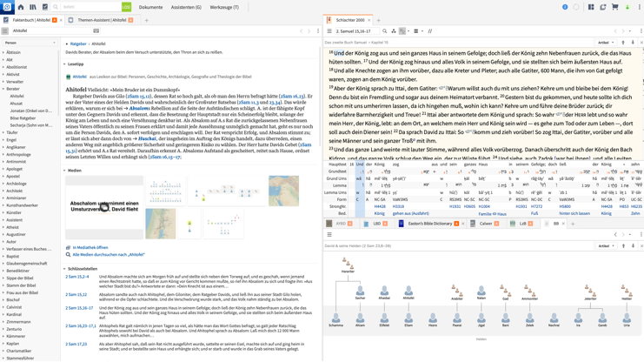Click the 'In Mediathek öffnen' link
Screen dimensions: 644x362
90,248
